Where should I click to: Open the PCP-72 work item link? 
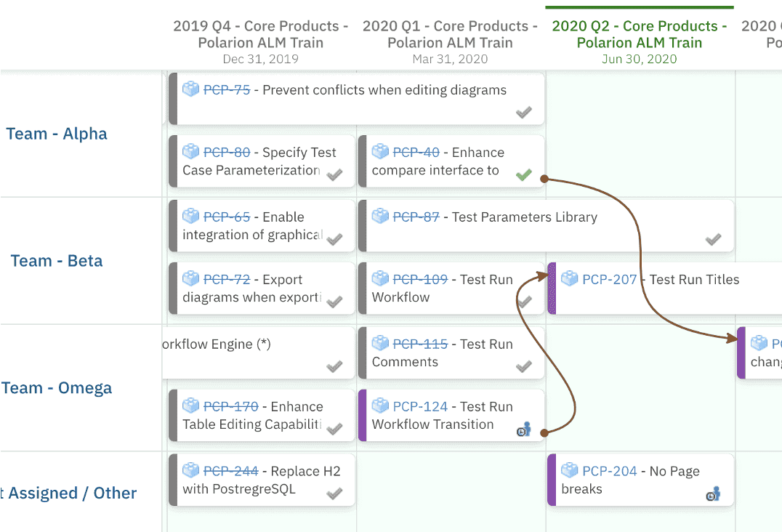pyautogui.click(x=227, y=279)
